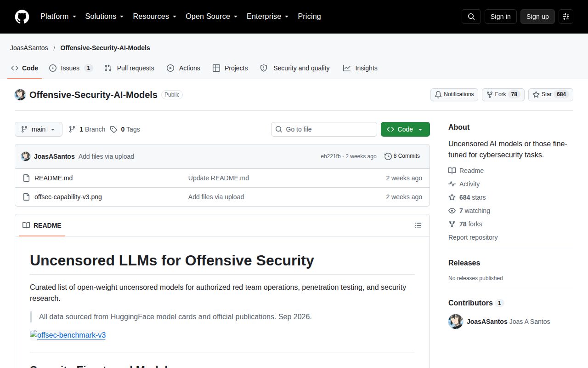Screen dimensions: 588x368
Task: Expand the Open Source menu
Action: click(x=212, y=17)
